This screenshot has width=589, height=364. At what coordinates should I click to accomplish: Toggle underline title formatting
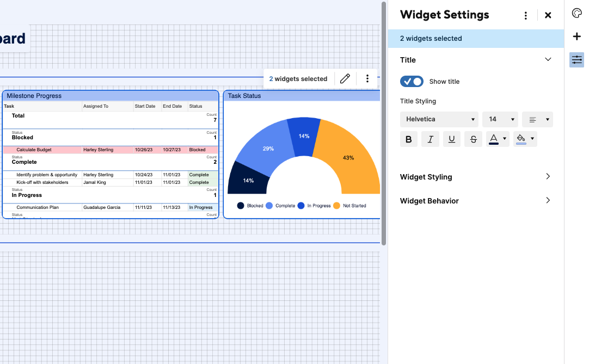tap(451, 139)
